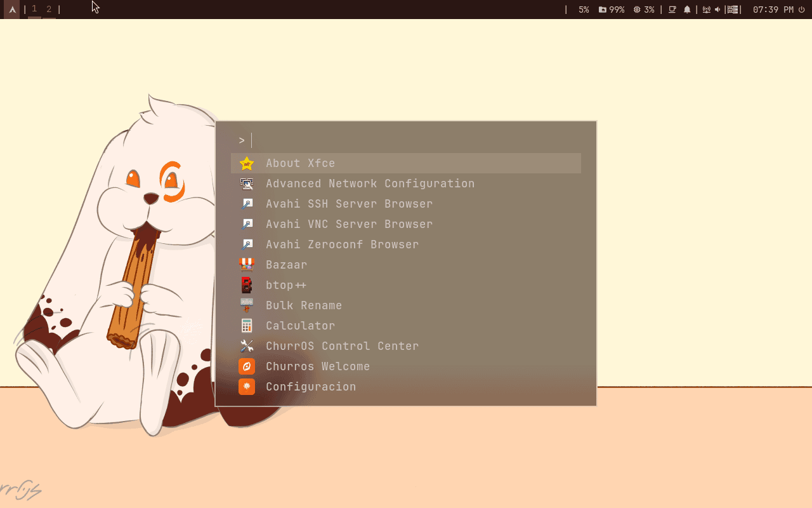
Task: Click the server rack tray icon
Action: (x=733, y=10)
